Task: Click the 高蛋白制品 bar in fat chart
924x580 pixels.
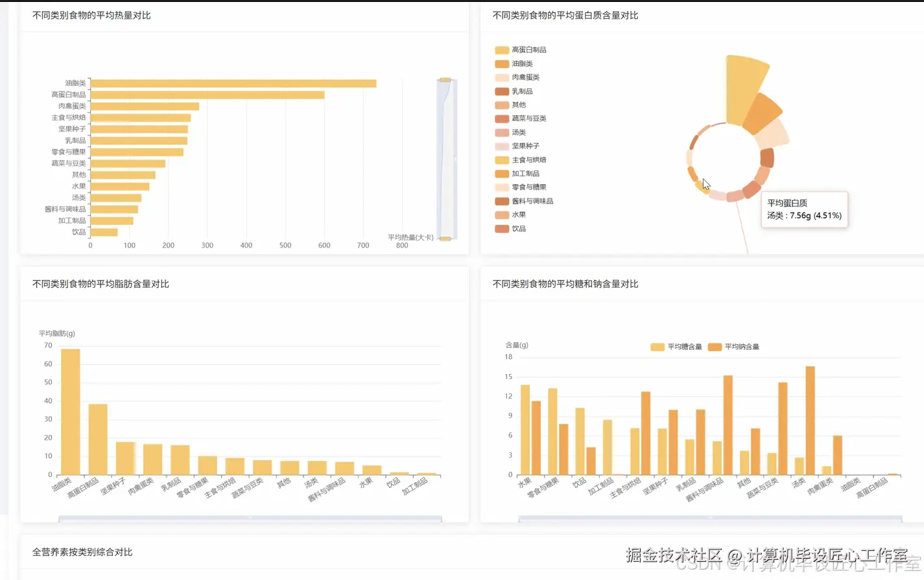Action: click(x=98, y=439)
